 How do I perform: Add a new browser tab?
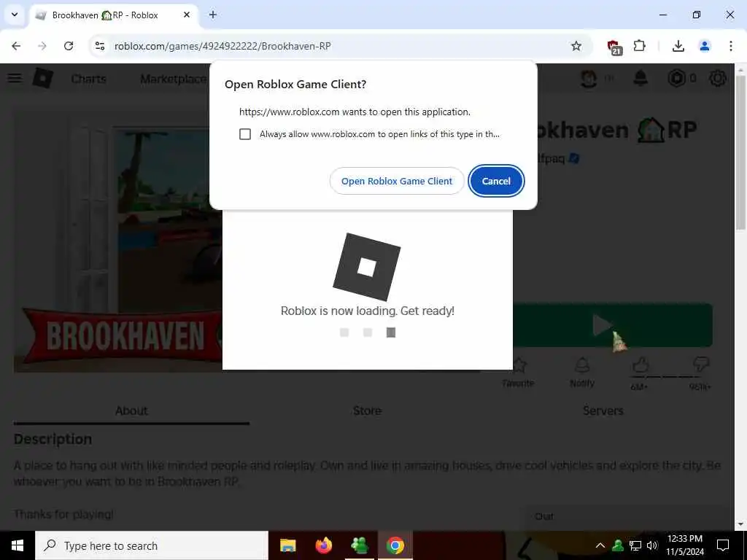[213, 15]
